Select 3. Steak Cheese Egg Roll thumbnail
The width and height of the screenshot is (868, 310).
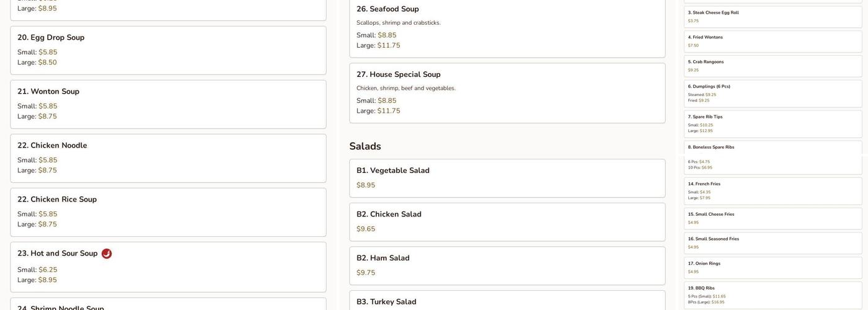[773, 17]
